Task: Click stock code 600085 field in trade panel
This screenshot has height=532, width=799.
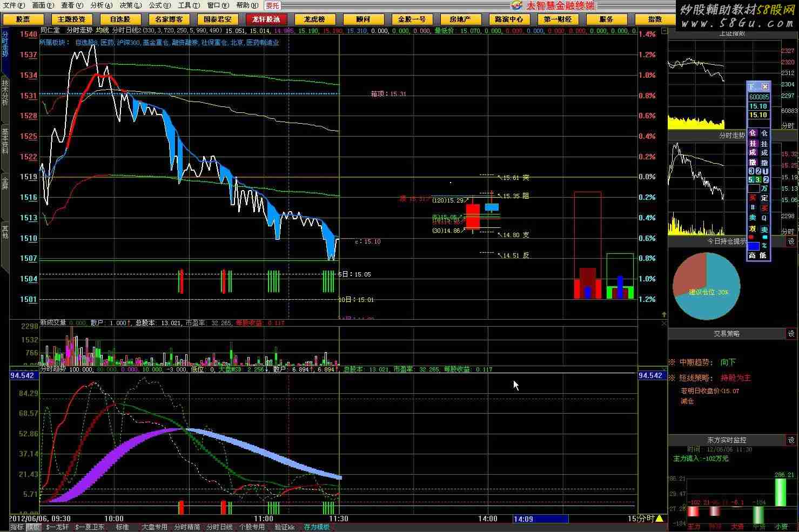Action: [x=758, y=97]
